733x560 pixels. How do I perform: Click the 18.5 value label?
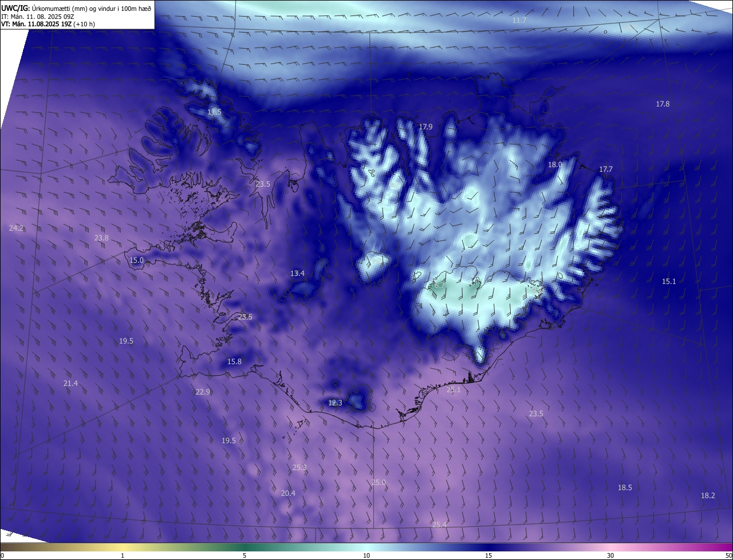pyautogui.click(x=625, y=487)
